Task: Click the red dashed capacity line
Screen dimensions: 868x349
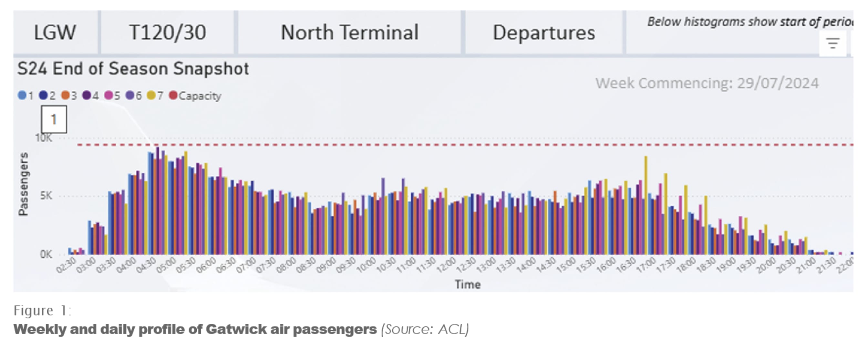Action: [438, 145]
